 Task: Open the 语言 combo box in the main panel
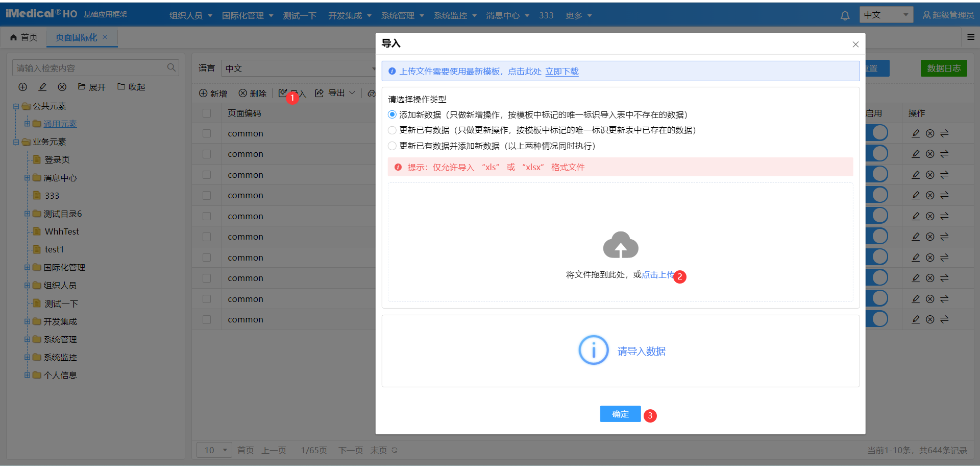299,68
